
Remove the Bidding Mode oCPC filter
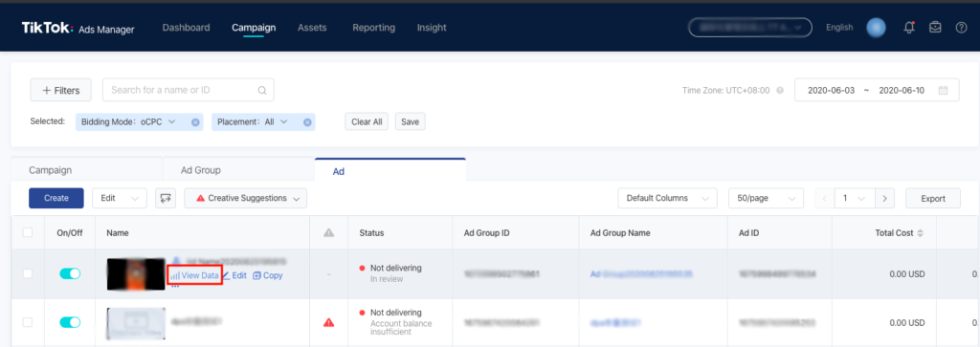(195, 122)
